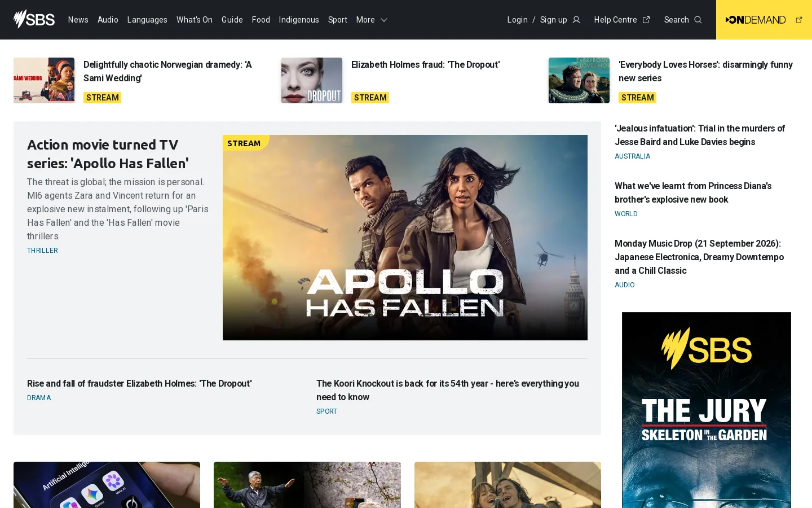Viewport: 812px width, 508px height.
Task: Open the Help Centre link
Action: (615, 20)
